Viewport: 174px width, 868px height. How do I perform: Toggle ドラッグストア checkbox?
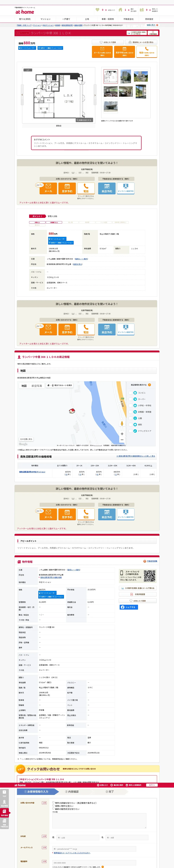coord(130,431)
